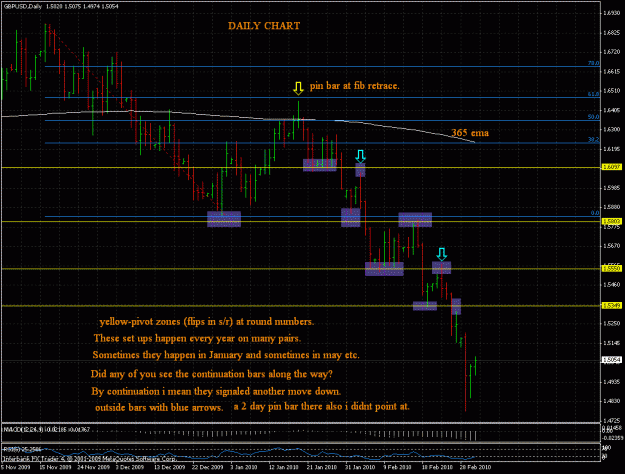The height and width of the screenshot is (474, 625).
Task: Click 1.4725 on the price axis
Action: coord(611,421)
